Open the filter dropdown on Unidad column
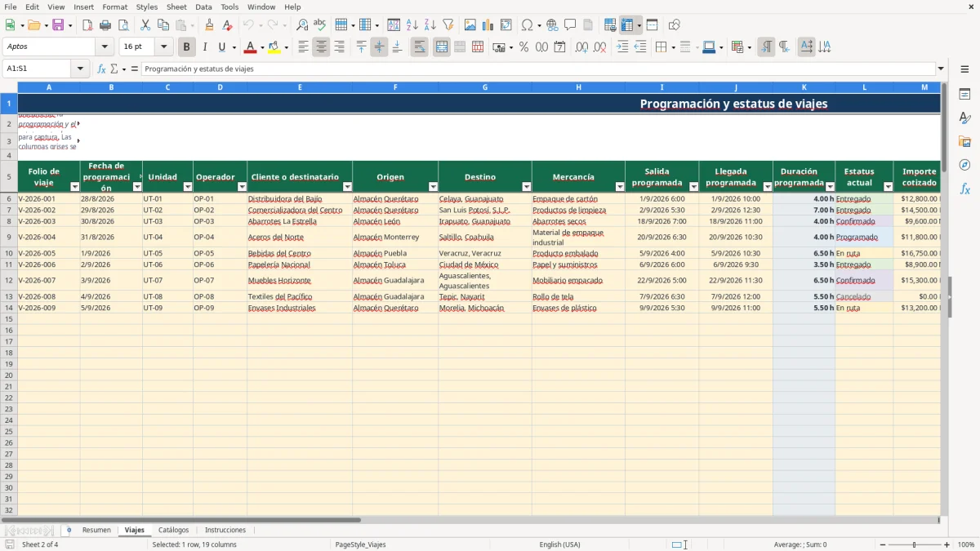980x551 pixels. [x=187, y=187]
